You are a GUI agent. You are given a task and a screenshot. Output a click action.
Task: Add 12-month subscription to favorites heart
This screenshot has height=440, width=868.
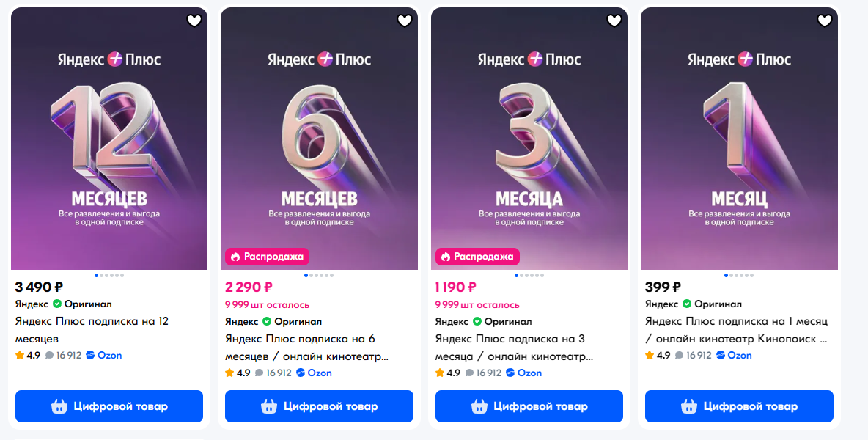point(194,21)
